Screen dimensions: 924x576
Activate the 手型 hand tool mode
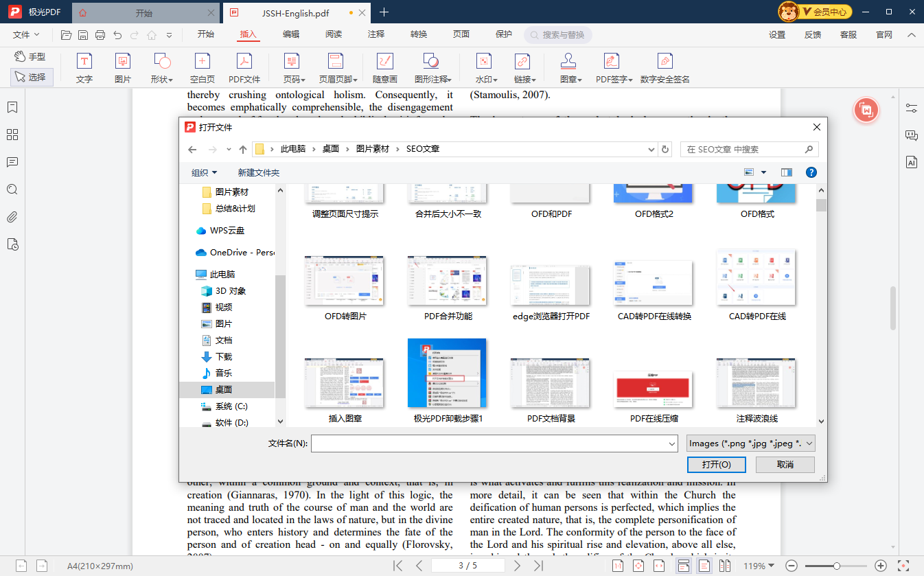[32, 57]
